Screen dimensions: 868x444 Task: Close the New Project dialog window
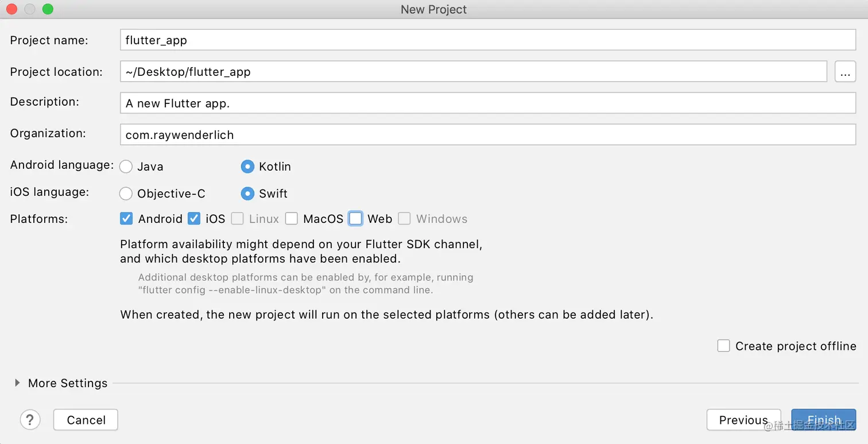(x=11, y=9)
